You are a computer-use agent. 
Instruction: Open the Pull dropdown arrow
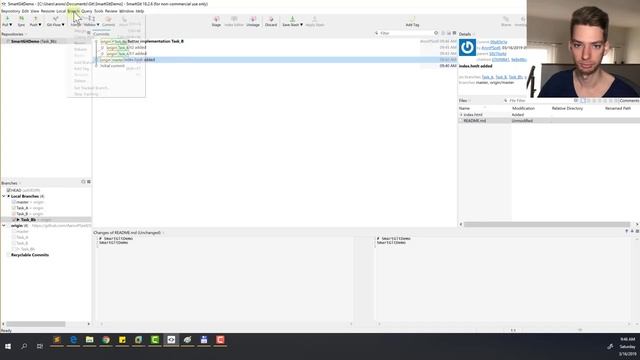(x=10, y=25)
